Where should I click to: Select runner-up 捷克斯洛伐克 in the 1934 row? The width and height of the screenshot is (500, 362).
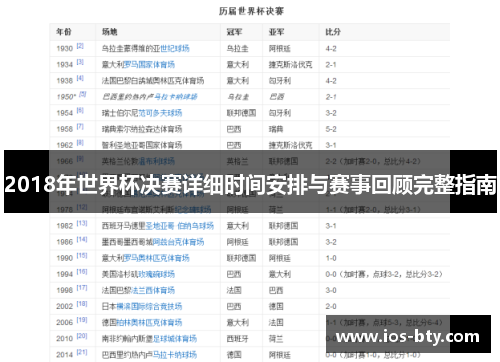coord(291,65)
